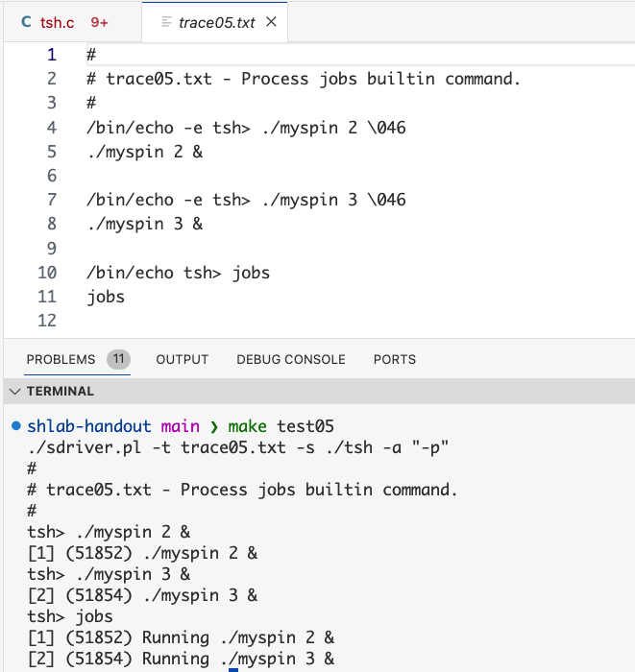Click the text file icon on trace05.txt tab
Viewport: 635px width, 672px height.
click(166, 22)
